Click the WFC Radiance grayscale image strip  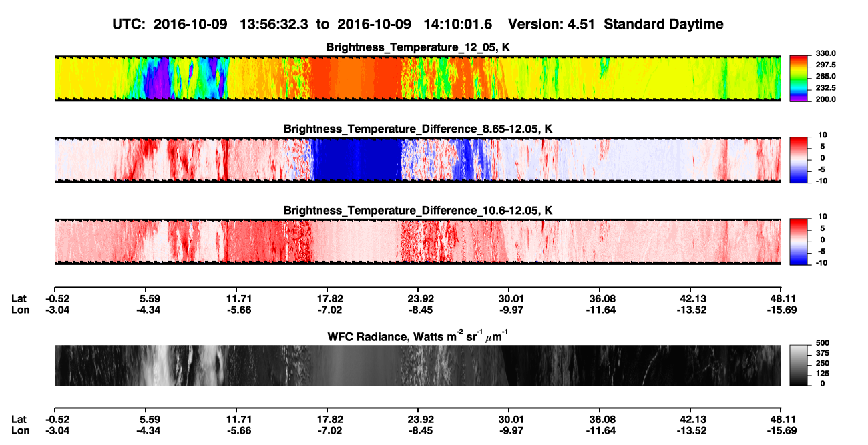click(417, 365)
